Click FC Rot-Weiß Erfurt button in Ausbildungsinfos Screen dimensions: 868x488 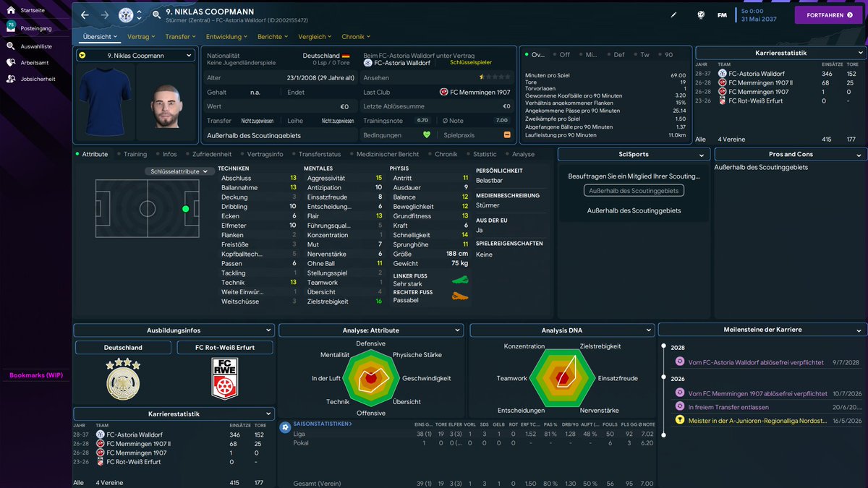[225, 348]
